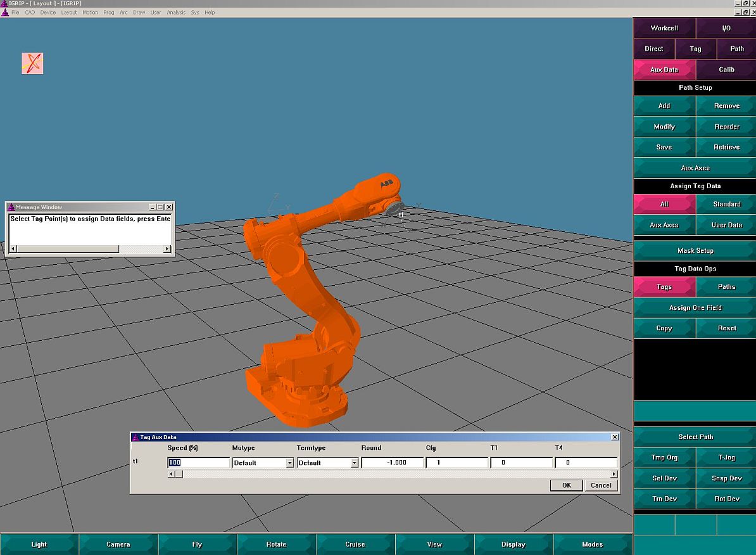Click the Reset button in Tag Data Ops
756x555 pixels.
pos(726,328)
